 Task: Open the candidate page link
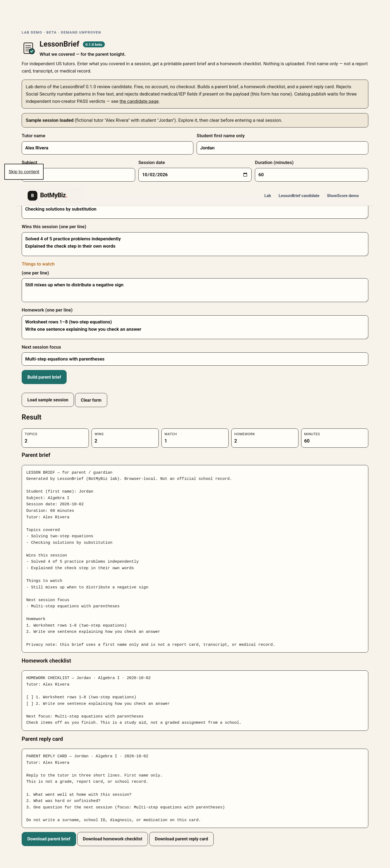pos(139,101)
